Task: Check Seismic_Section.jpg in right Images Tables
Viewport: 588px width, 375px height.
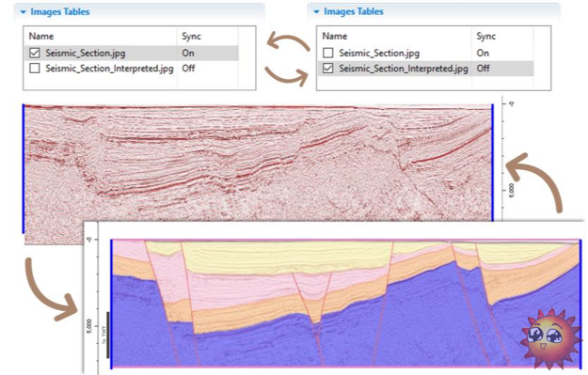Action: click(x=327, y=53)
